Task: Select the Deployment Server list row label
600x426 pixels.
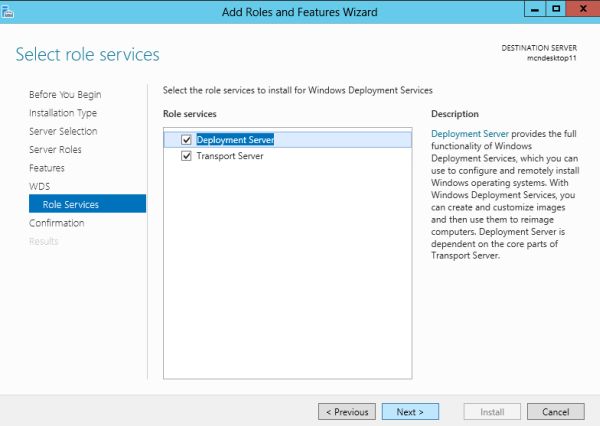Action: [235, 140]
